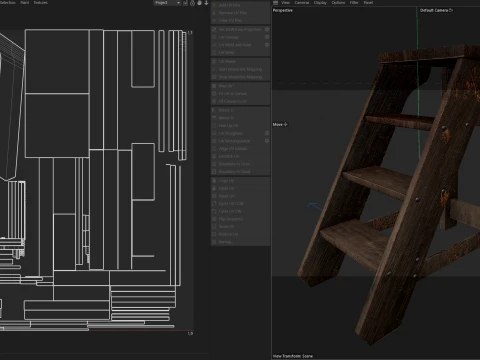Open the viewport Cameras menu
The height and width of the screenshot is (360, 480).
(302, 3)
